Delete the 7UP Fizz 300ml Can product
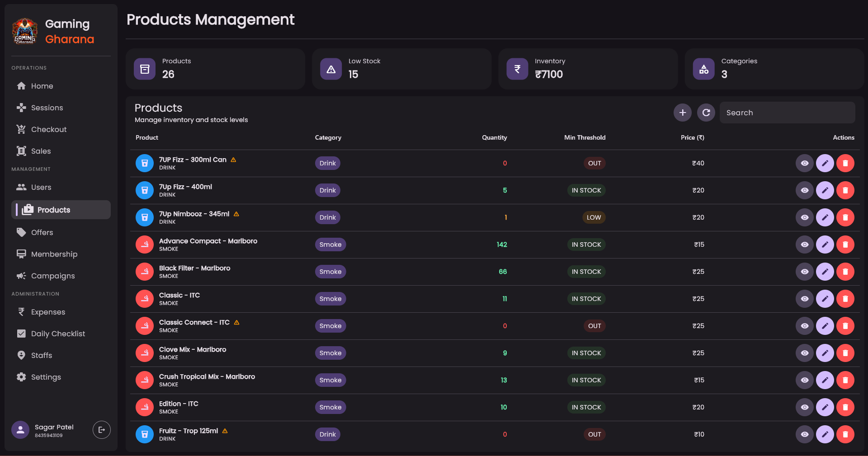 [845, 163]
